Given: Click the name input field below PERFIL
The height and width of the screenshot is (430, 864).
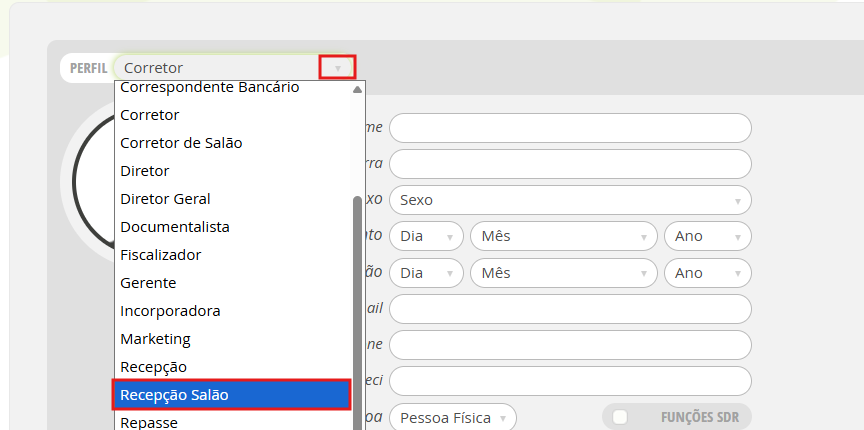Looking at the screenshot, I should coord(570,128).
